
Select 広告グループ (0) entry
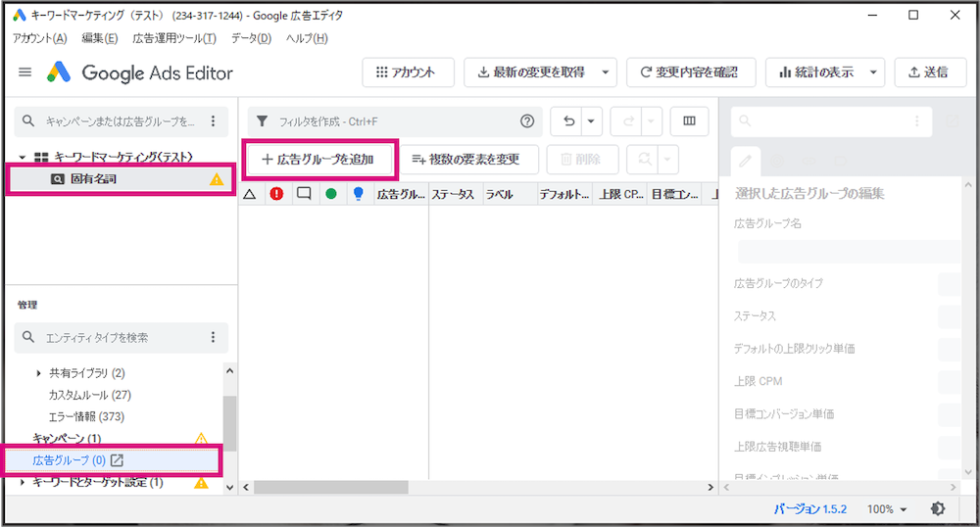[x=69, y=460]
